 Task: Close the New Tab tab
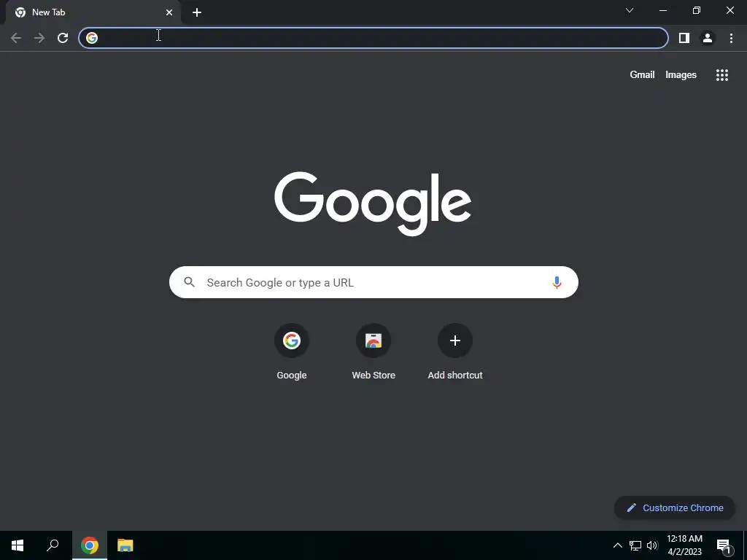click(x=169, y=12)
